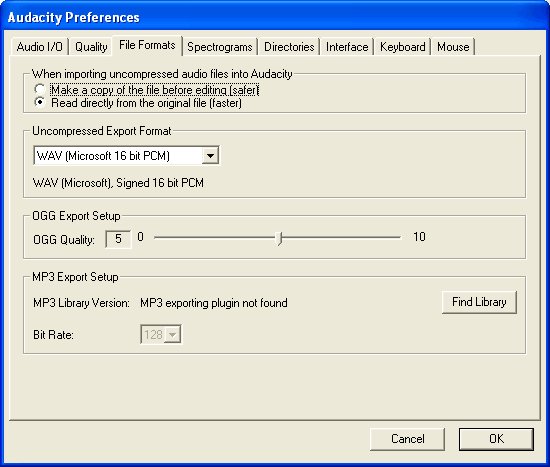Switch to the Audio I/O tab

(x=40, y=47)
